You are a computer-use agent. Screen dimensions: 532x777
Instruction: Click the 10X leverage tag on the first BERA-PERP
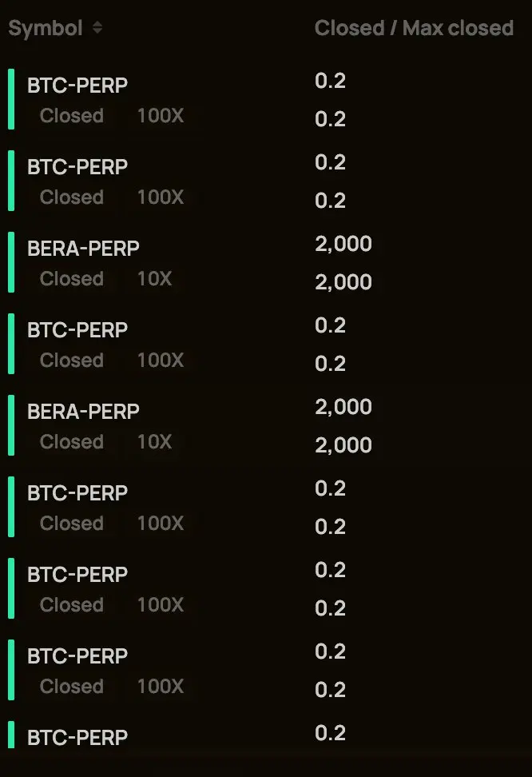154,278
